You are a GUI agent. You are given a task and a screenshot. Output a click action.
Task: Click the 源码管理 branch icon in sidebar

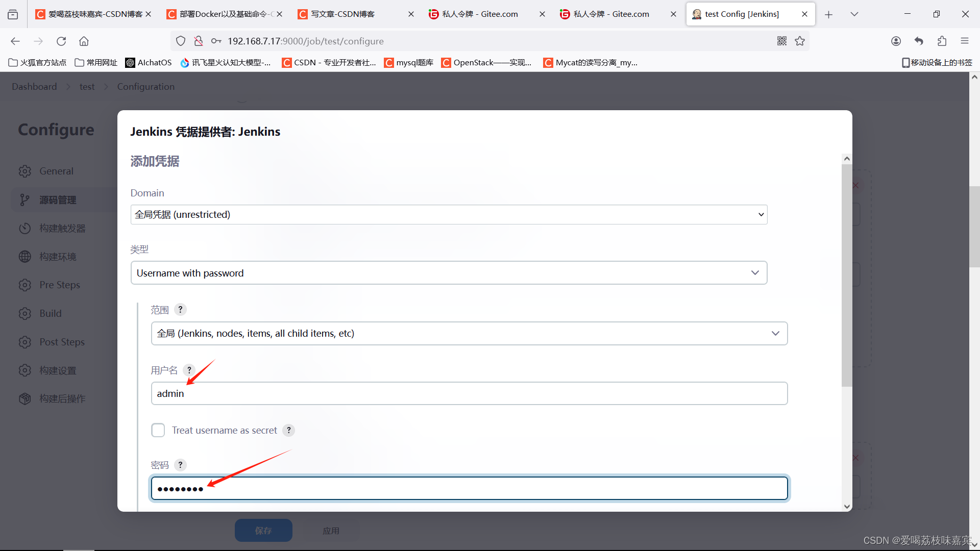[x=25, y=200]
